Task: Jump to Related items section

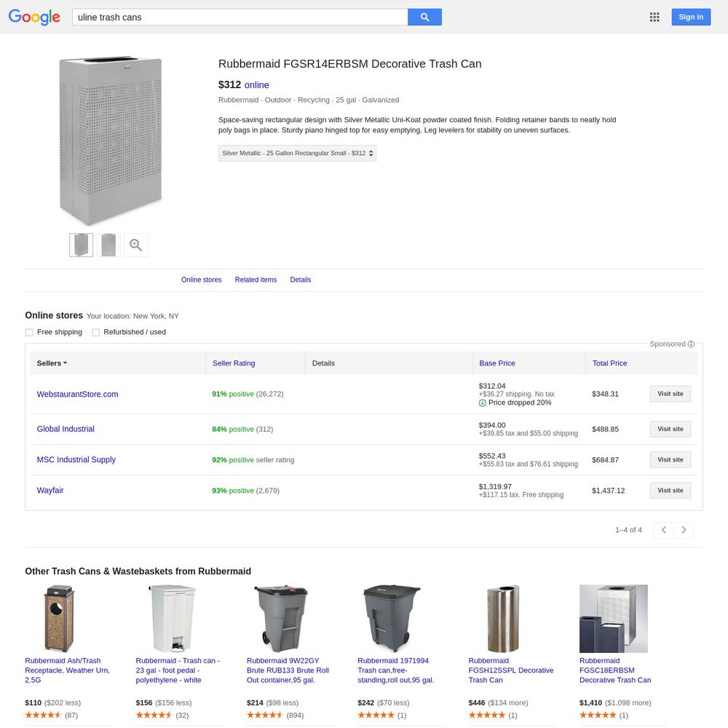Action: tap(256, 280)
